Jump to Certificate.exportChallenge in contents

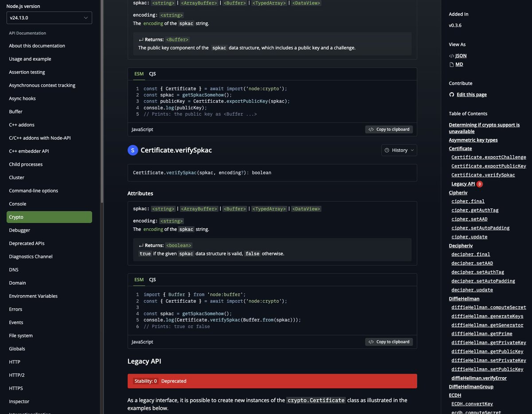tap(489, 158)
